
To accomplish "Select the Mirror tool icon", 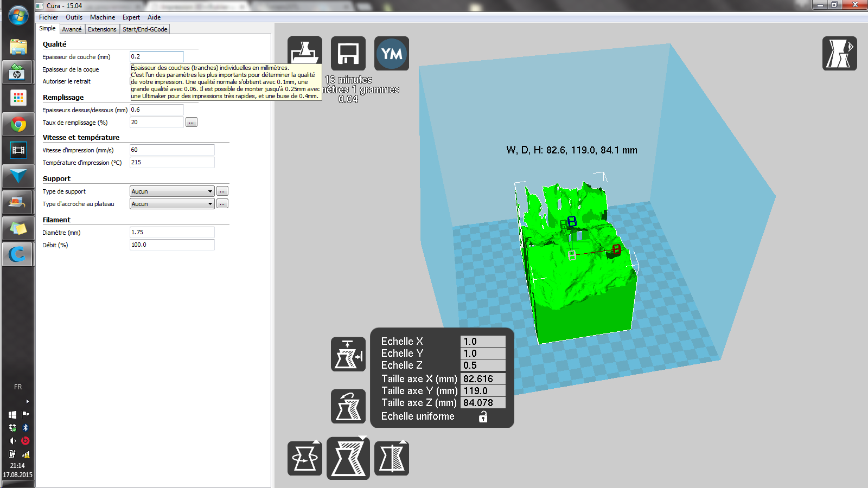I will pyautogui.click(x=391, y=458).
